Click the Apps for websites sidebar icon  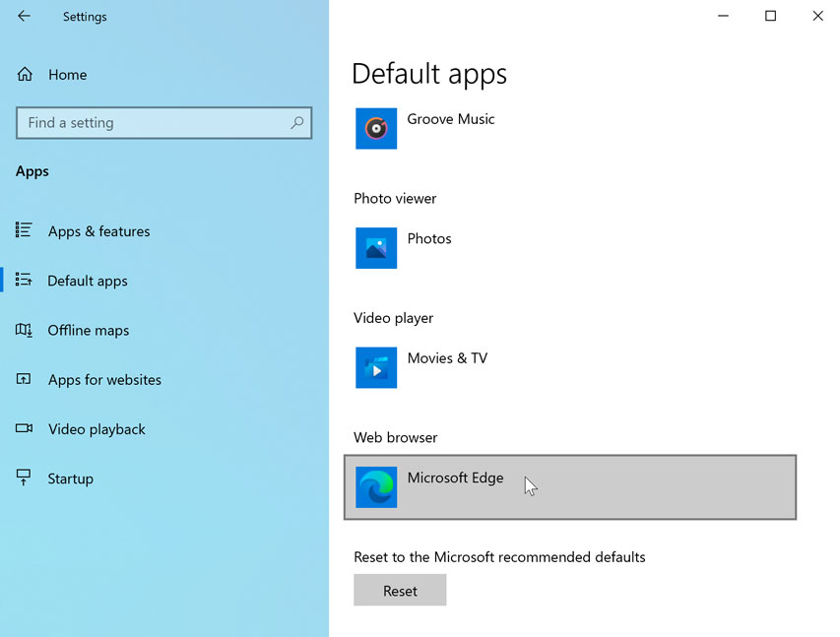[x=23, y=379]
